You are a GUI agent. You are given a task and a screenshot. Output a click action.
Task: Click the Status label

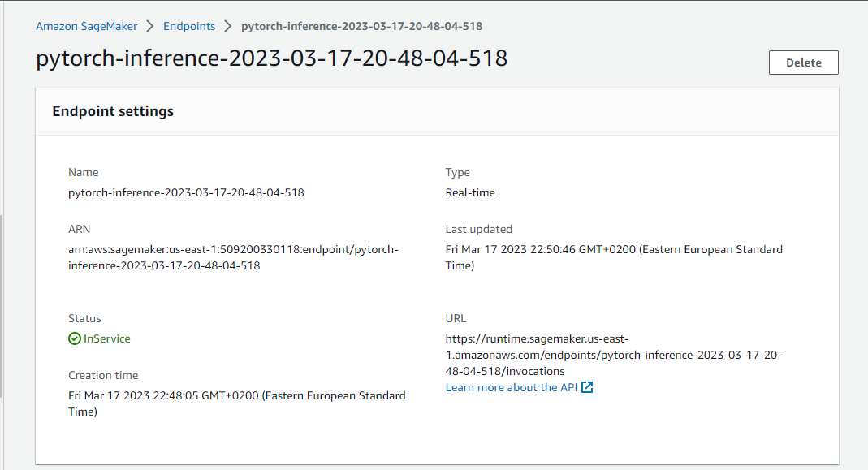pos(84,318)
